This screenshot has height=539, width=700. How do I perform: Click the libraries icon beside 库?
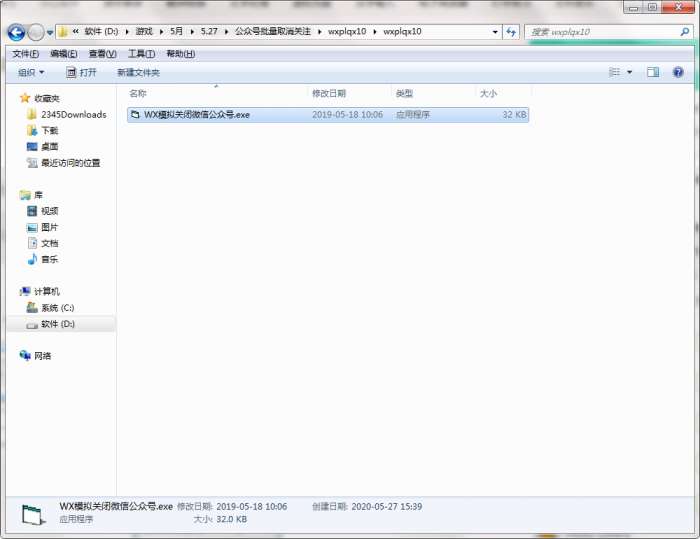[25, 195]
